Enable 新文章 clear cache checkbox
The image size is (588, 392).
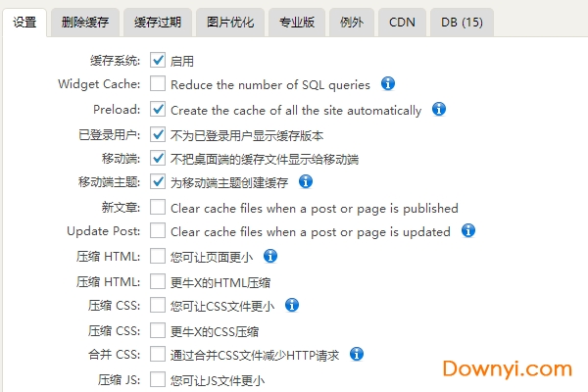[158, 208]
